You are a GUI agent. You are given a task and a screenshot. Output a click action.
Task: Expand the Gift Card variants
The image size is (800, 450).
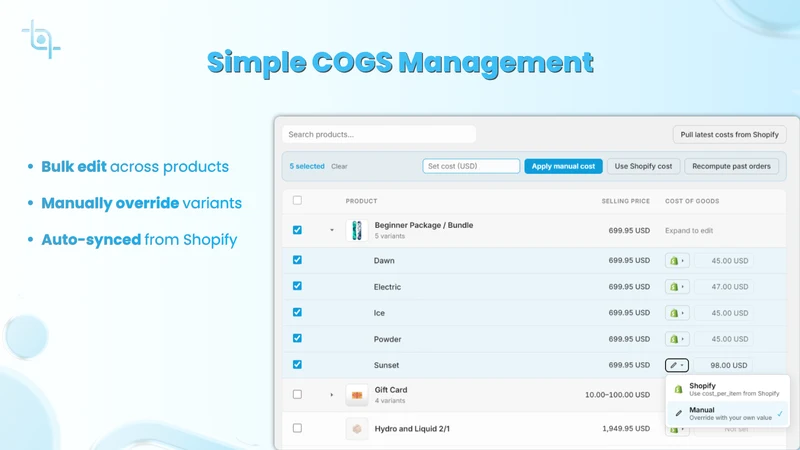coord(332,395)
